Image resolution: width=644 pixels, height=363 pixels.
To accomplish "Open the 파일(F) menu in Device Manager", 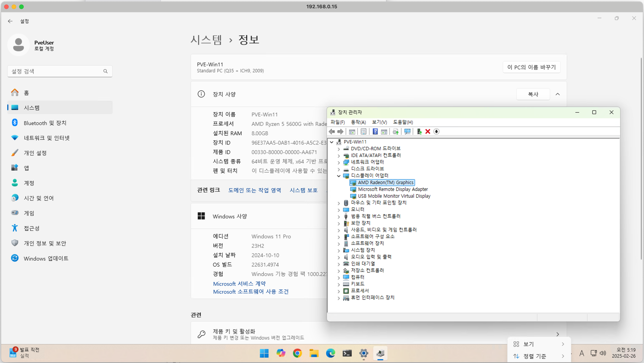I will [337, 122].
